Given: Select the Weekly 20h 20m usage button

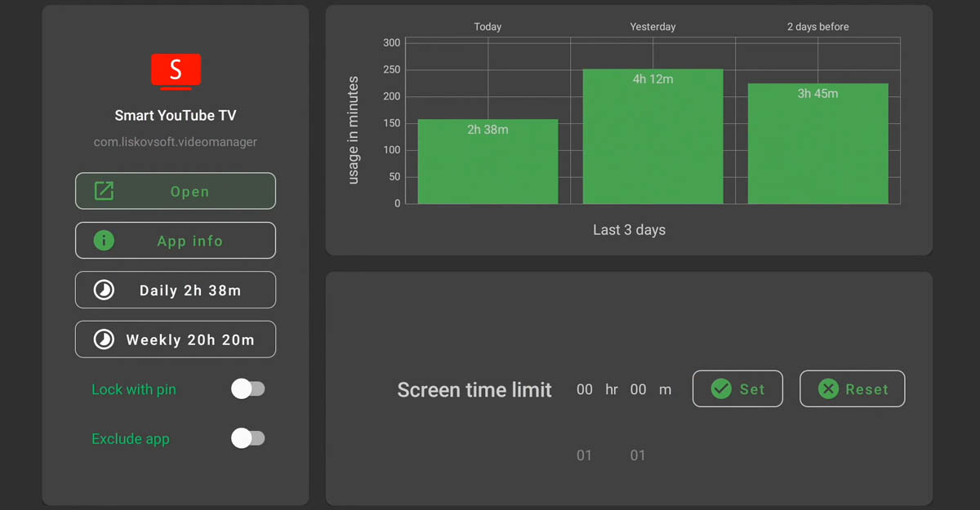Looking at the screenshot, I should [176, 339].
